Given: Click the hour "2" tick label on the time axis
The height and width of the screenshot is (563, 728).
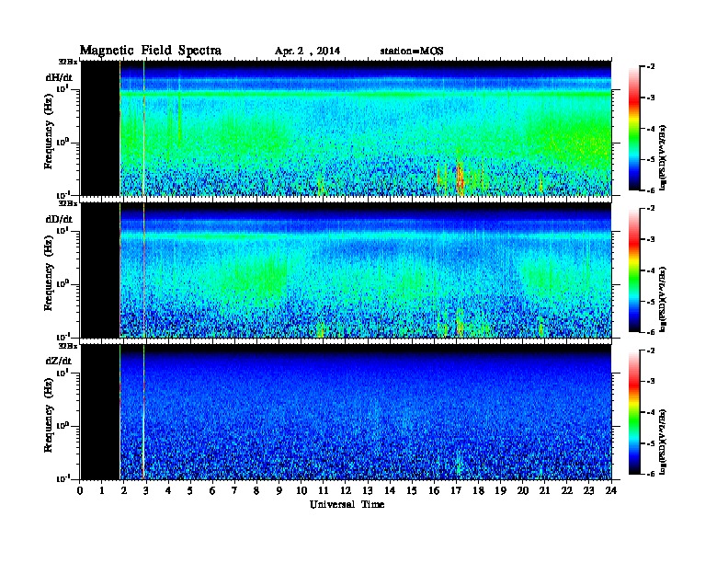Looking at the screenshot, I should (x=124, y=490).
